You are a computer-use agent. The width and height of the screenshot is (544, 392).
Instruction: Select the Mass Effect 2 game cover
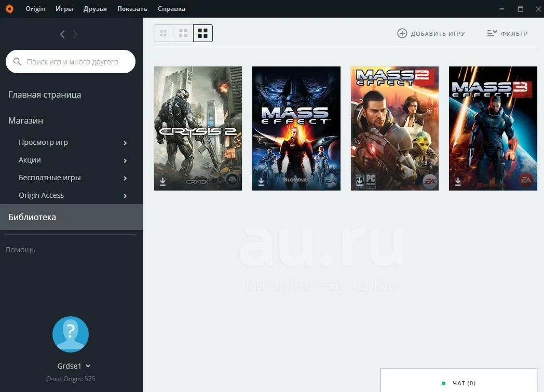(x=395, y=128)
